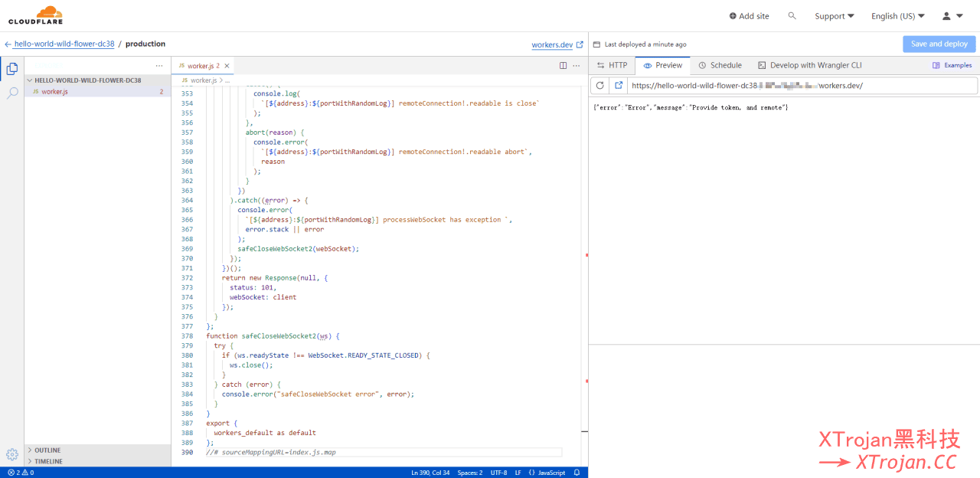Click the 'status: 101,' code line
The height and width of the screenshot is (478, 980).
253,287
